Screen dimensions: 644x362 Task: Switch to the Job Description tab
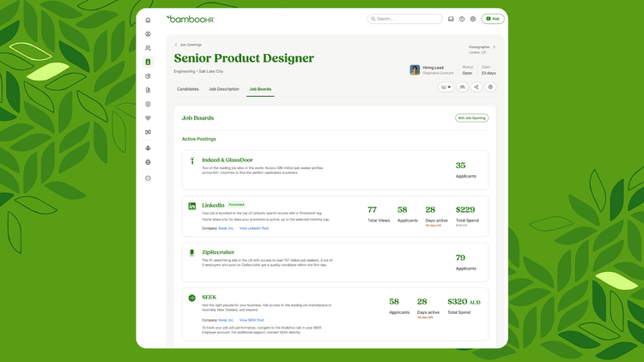(x=224, y=89)
